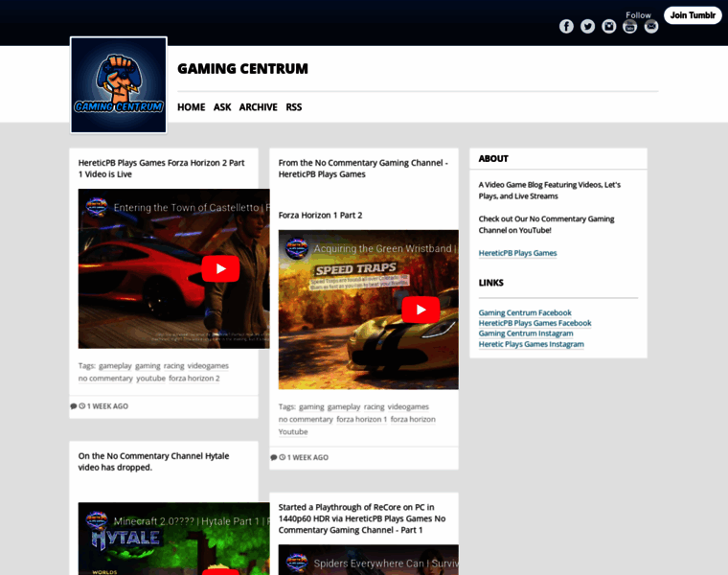The height and width of the screenshot is (575, 728).
Task: Select racing tag on Forza Horizon 2 post
Action: [173, 366]
